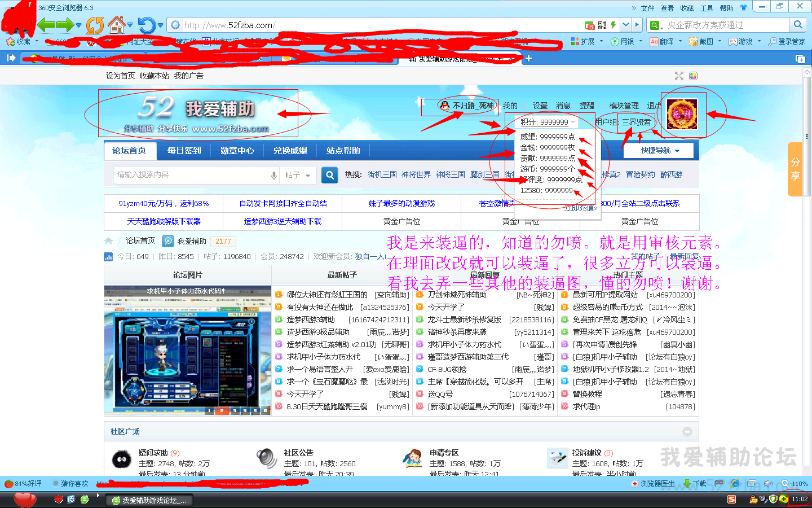
Task: Add a new tab with plus icon
Action: point(528,58)
